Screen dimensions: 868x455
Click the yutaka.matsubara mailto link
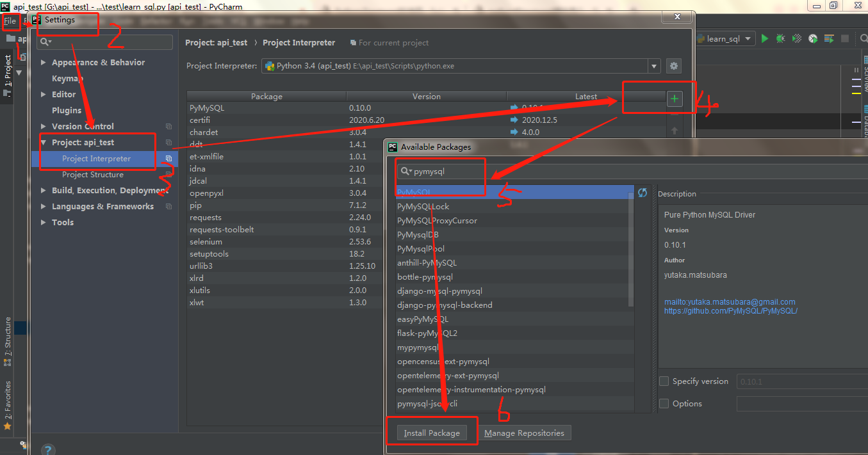730,302
